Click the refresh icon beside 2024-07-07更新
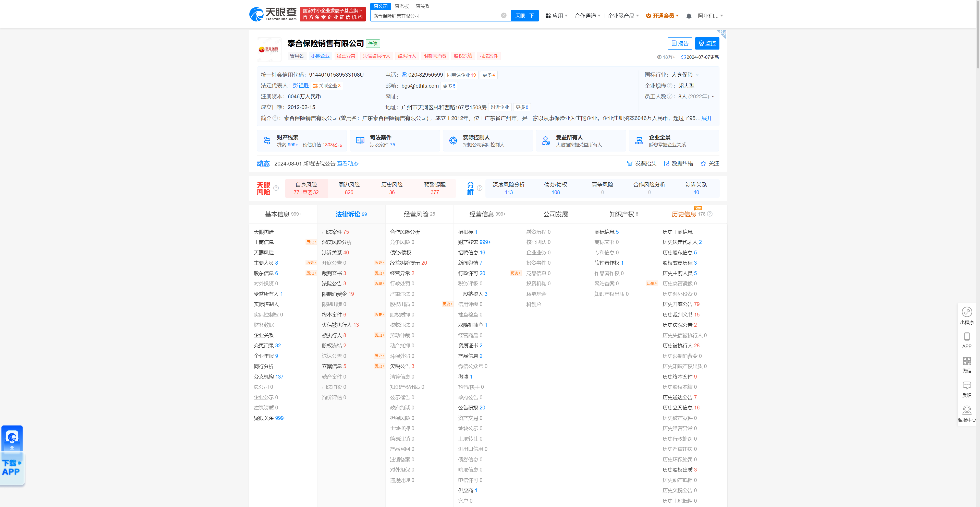 [x=683, y=57]
